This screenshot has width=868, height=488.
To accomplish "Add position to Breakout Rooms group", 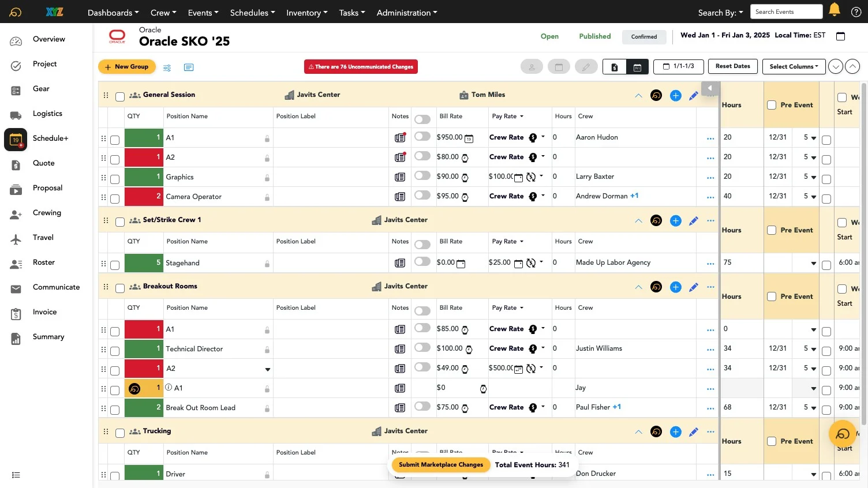I will (676, 287).
